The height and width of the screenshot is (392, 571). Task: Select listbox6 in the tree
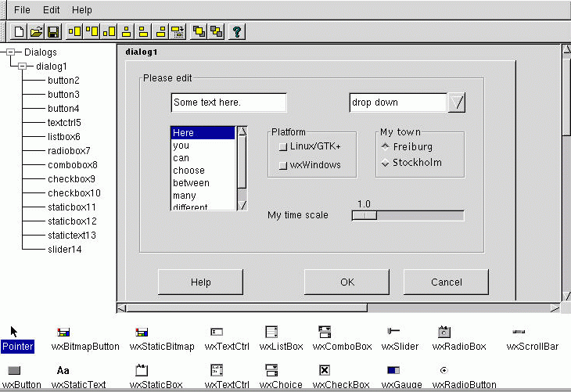(x=63, y=137)
